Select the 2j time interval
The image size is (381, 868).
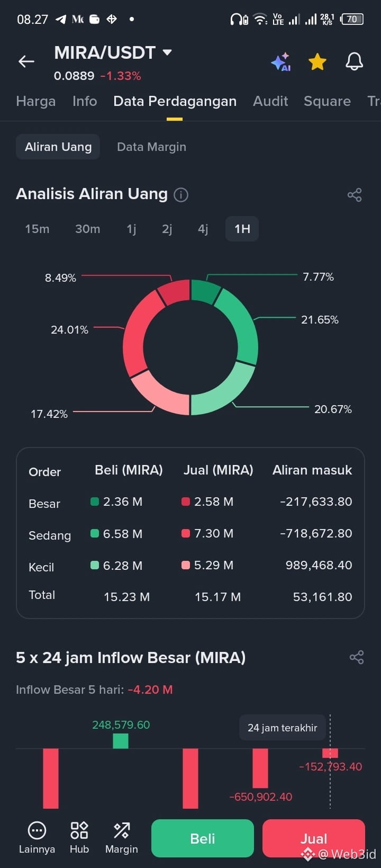pos(167,229)
